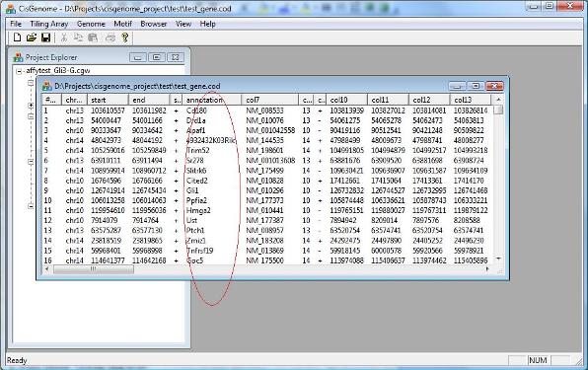
Task: Open the Tiling Array menu
Action: (48, 24)
